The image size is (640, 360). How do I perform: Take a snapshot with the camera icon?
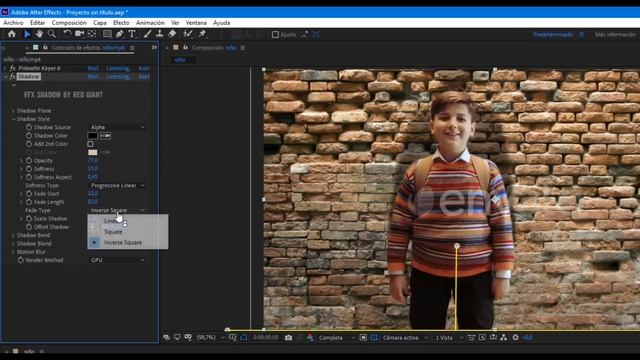pos(289,338)
